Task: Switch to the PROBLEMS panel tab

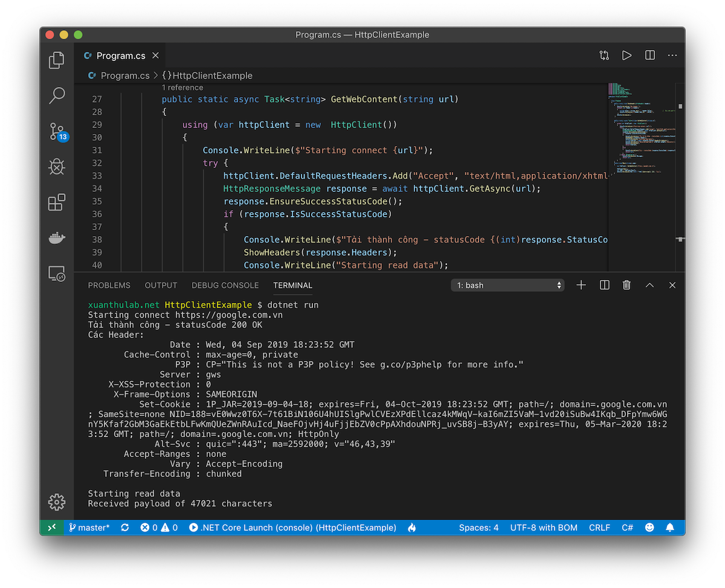Action: pos(109,285)
